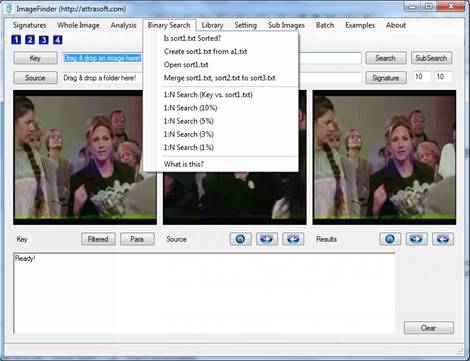This screenshot has height=361, width=470.
Task: Click the Results last arrow icon button
Action: [x=443, y=239]
